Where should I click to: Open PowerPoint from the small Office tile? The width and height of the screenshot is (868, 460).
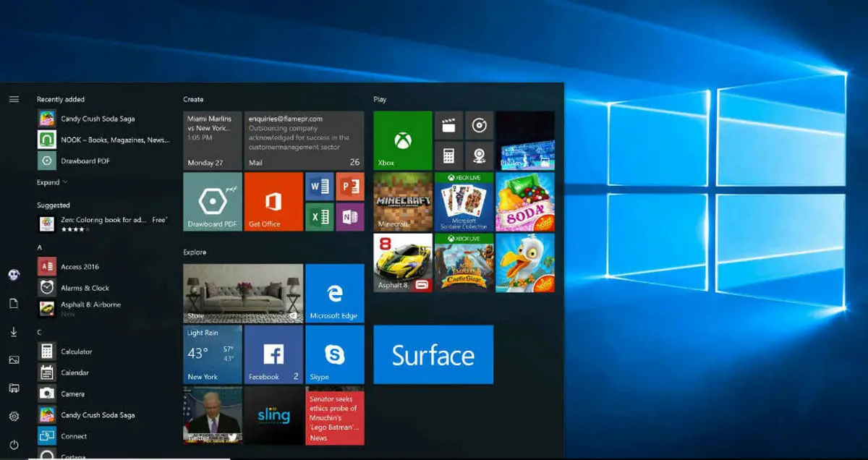[x=349, y=186]
